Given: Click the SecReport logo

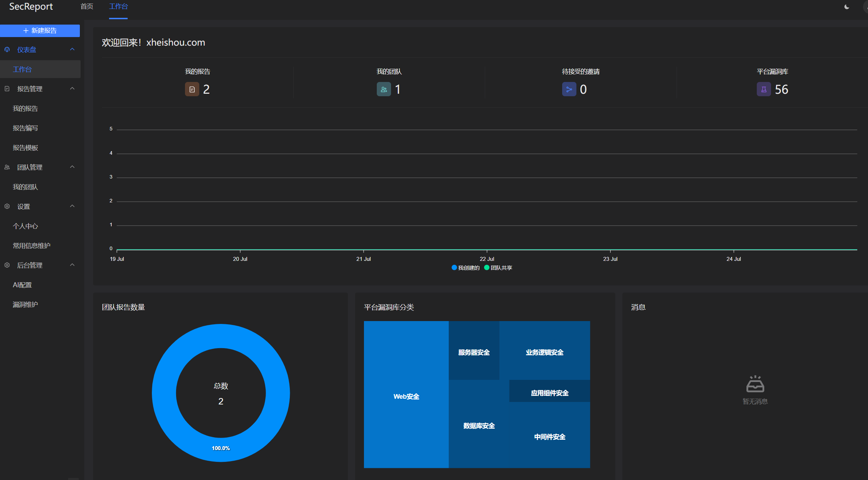Looking at the screenshot, I should tap(31, 7).
